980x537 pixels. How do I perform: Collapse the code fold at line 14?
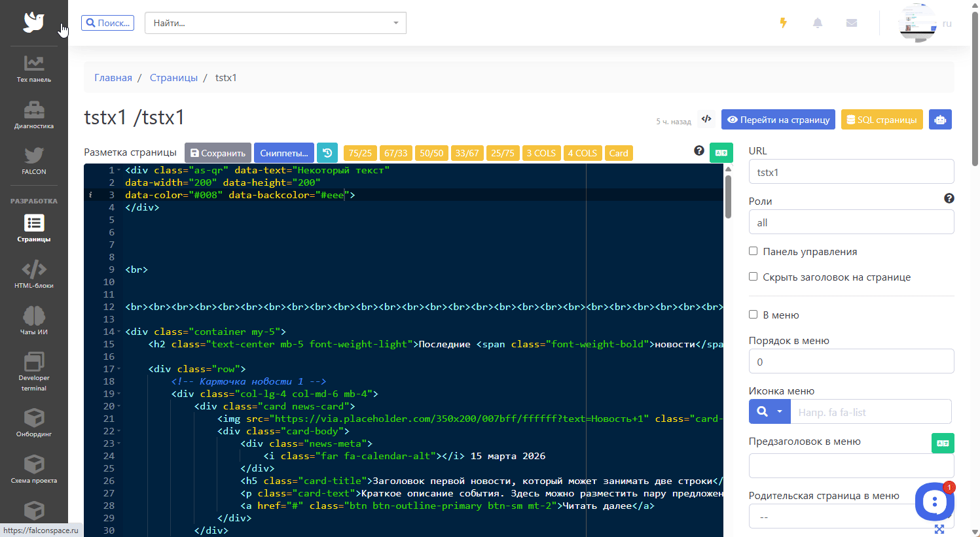pos(118,332)
